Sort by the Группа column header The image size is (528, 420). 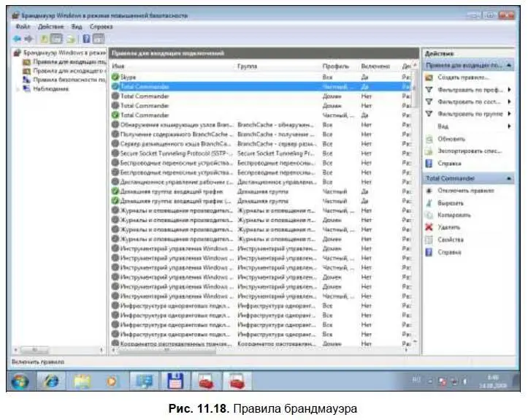tap(278, 66)
